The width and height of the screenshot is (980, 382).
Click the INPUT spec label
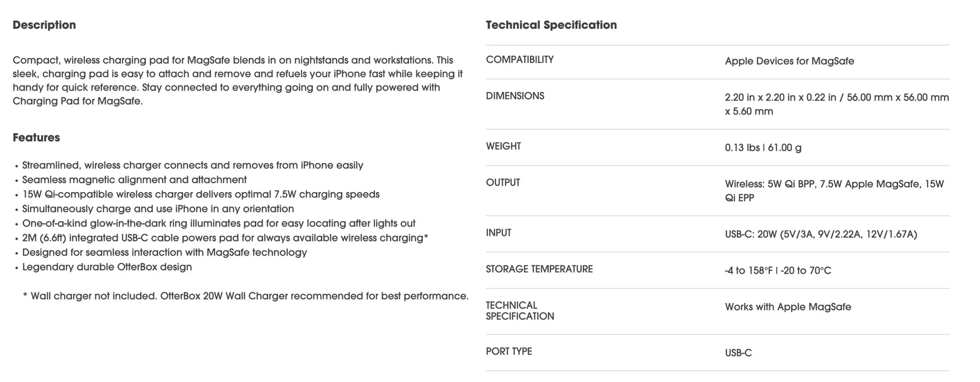[x=498, y=233]
